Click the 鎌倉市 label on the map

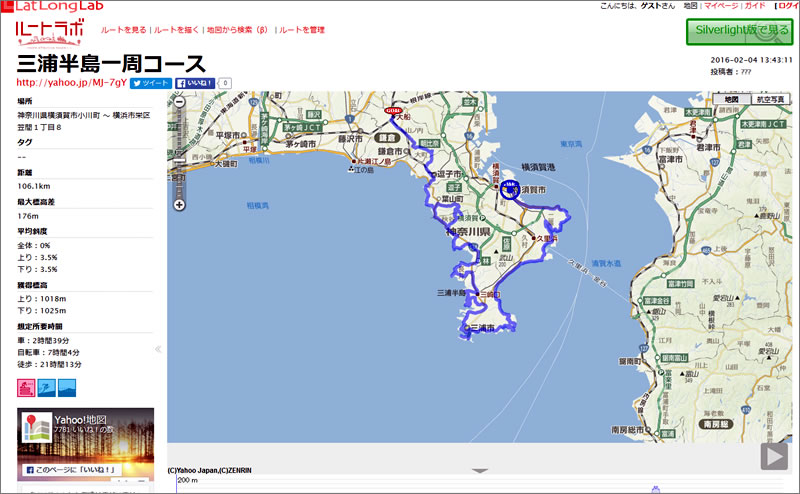[x=390, y=151]
